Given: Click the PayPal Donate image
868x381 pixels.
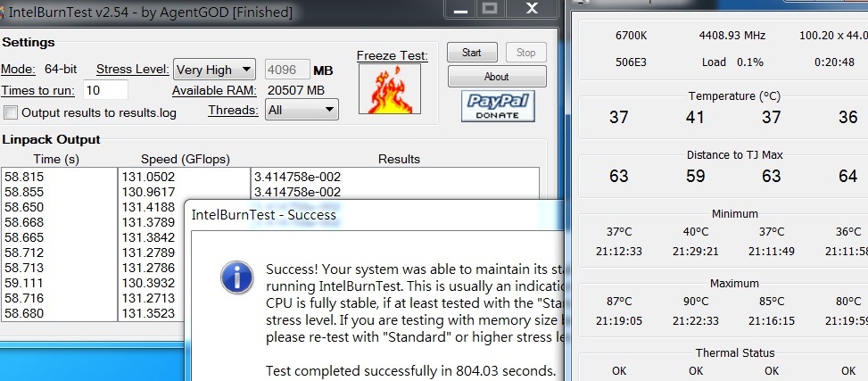Looking at the screenshot, I should (498, 106).
